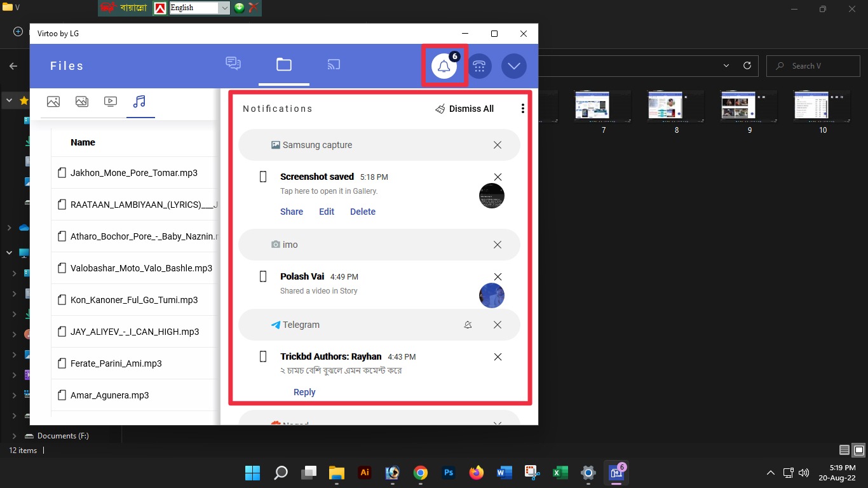Click Delete on Screenshot saved notification
Viewport: 868px width, 488px height.
[x=363, y=212]
